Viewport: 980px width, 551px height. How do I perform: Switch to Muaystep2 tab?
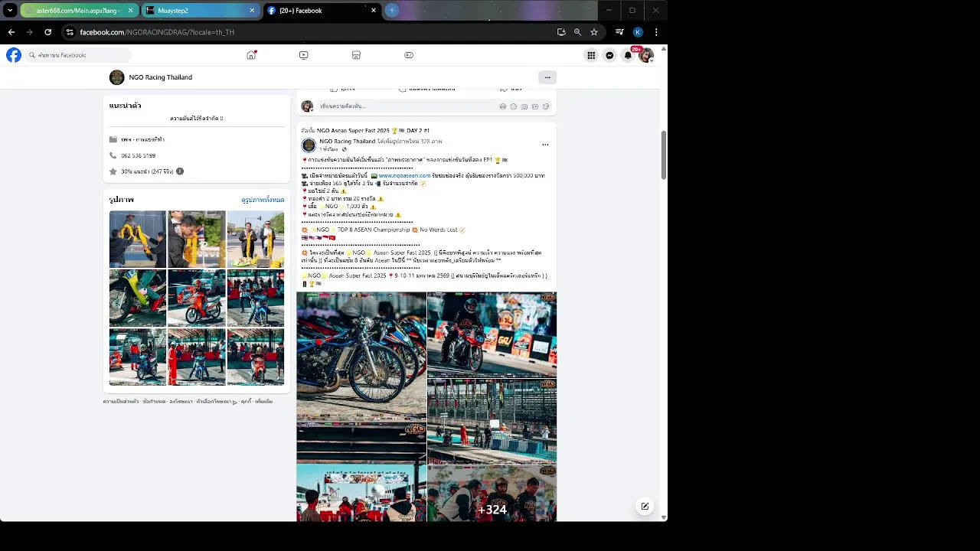pos(201,11)
